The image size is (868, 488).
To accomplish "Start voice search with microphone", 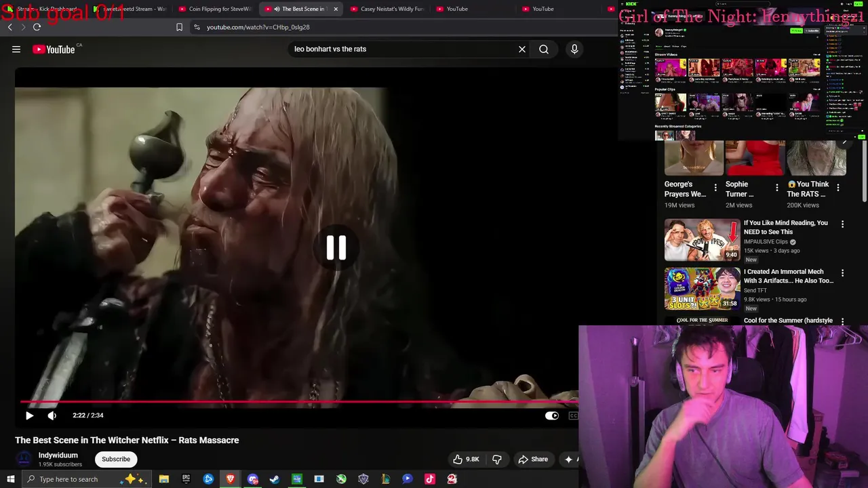I will [574, 49].
